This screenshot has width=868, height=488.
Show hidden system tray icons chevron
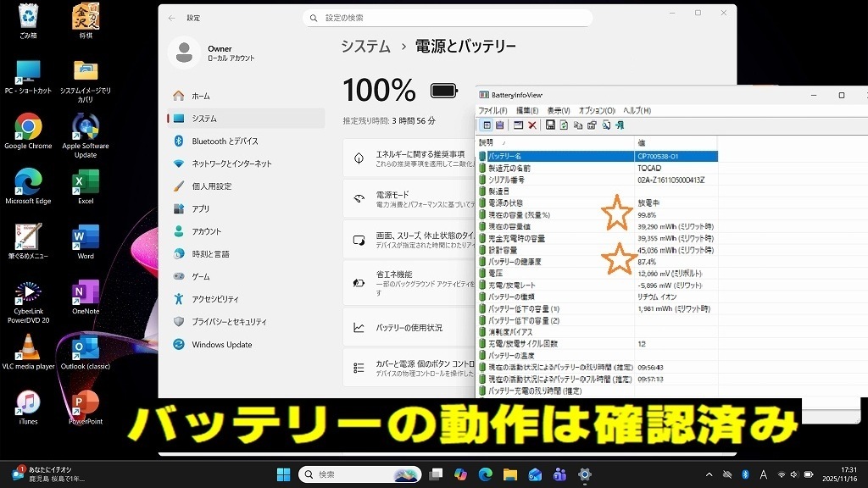[709, 474]
